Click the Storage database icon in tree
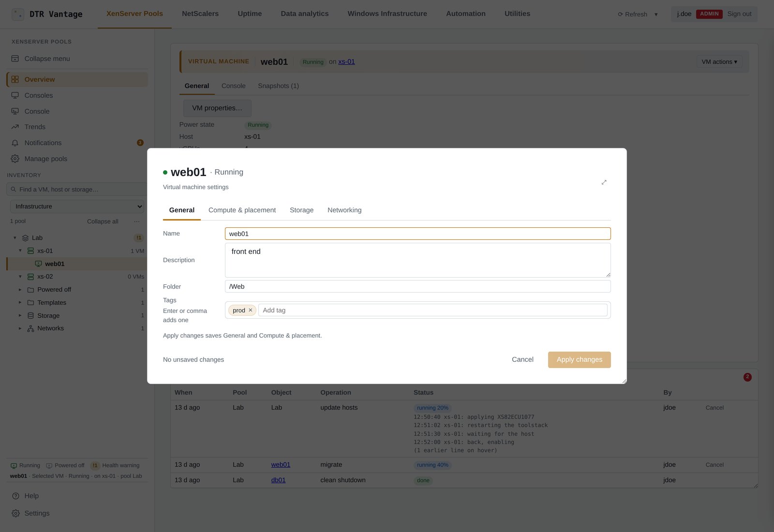Image resolution: width=774 pixels, height=532 pixels. 30,315
